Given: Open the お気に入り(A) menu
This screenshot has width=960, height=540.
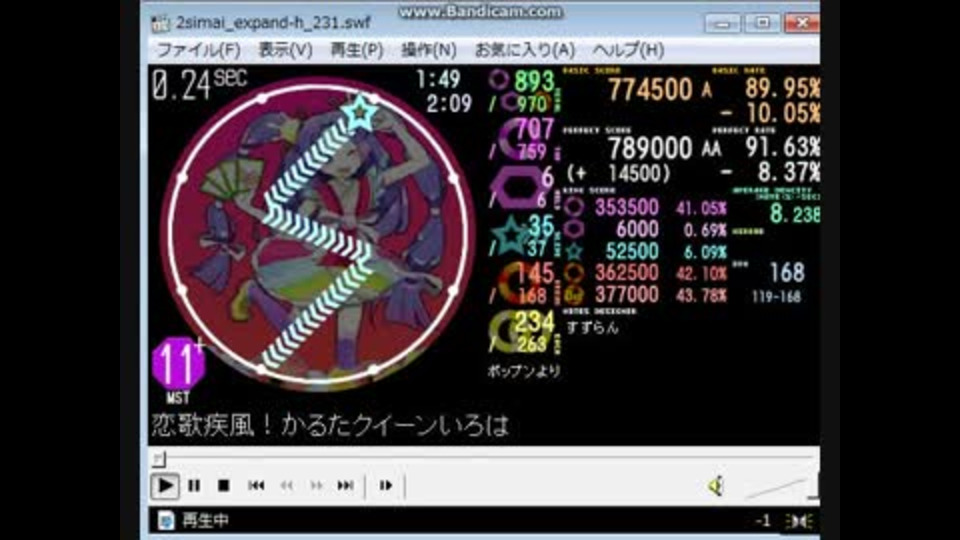Looking at the screenshot, I should click(x=525, y=50).
